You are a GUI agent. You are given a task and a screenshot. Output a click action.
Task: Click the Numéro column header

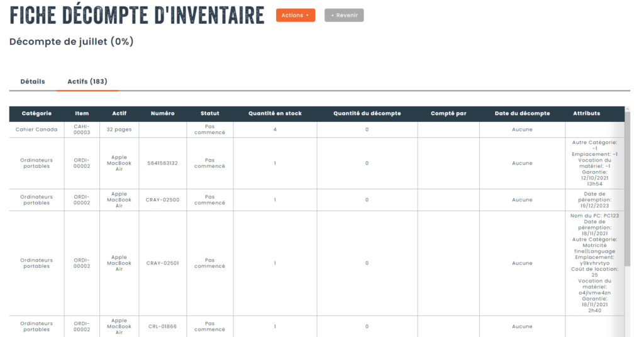[x=162, y=114]
